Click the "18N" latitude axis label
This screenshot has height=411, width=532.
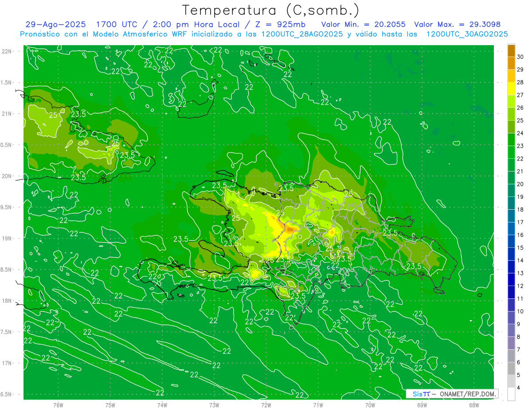coord(8,301)
